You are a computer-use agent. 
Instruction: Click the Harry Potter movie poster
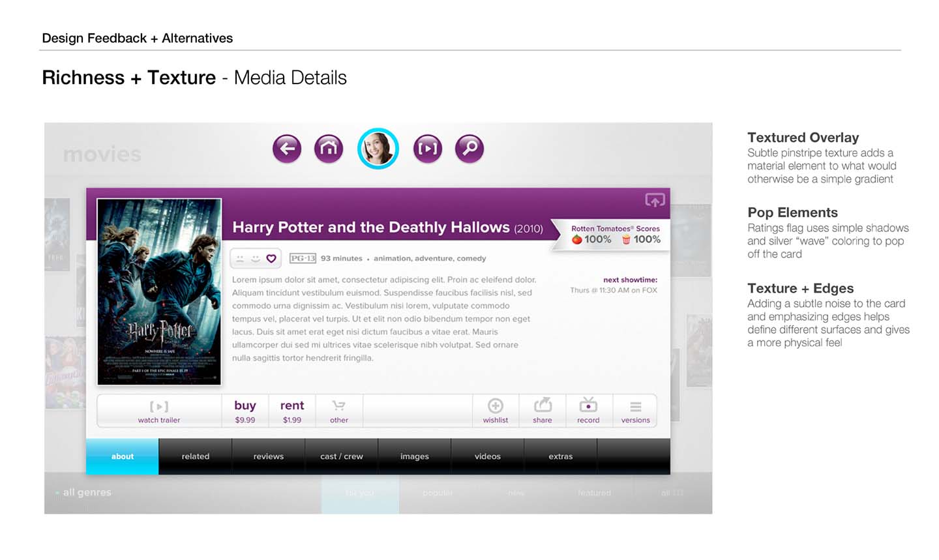pos(159,291)
